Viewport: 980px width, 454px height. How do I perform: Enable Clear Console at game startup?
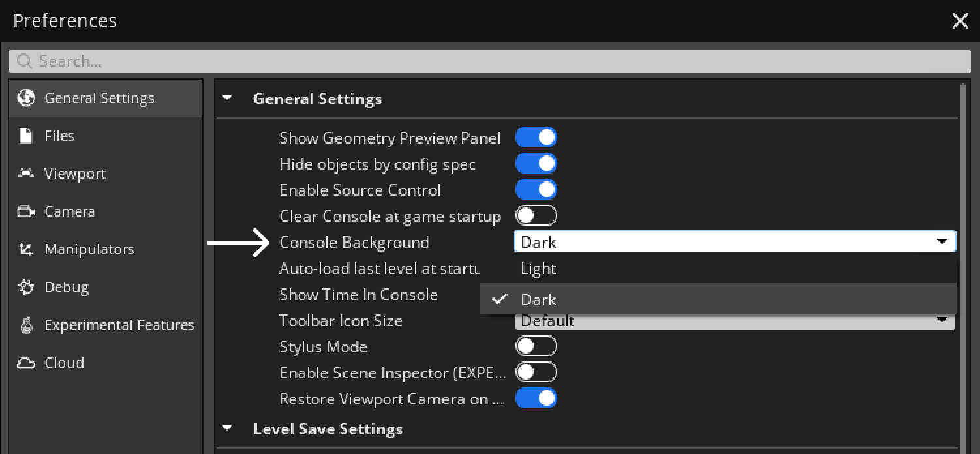(536, 215)
